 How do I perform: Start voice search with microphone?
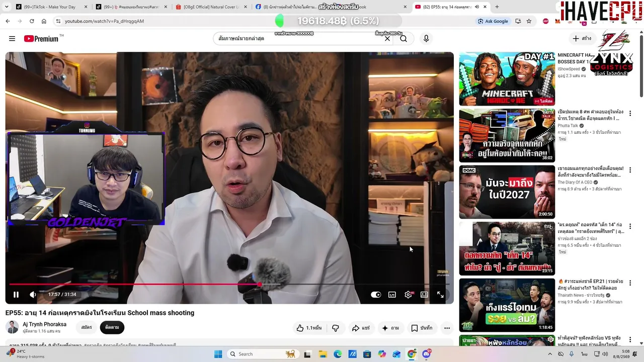point(426,39)
